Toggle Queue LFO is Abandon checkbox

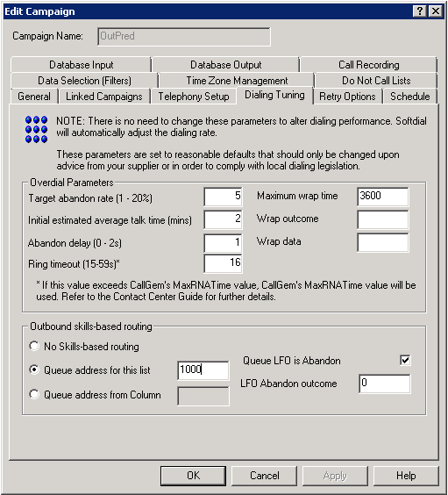[x=405, y=360]
